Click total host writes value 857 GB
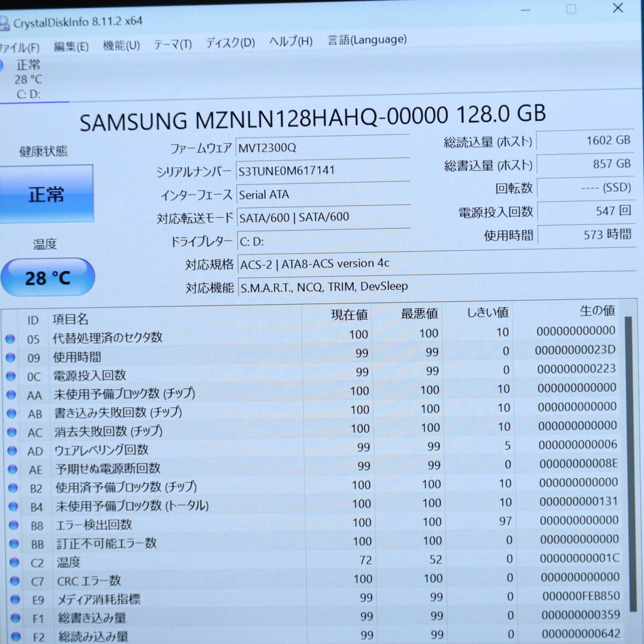 [585, 164]
